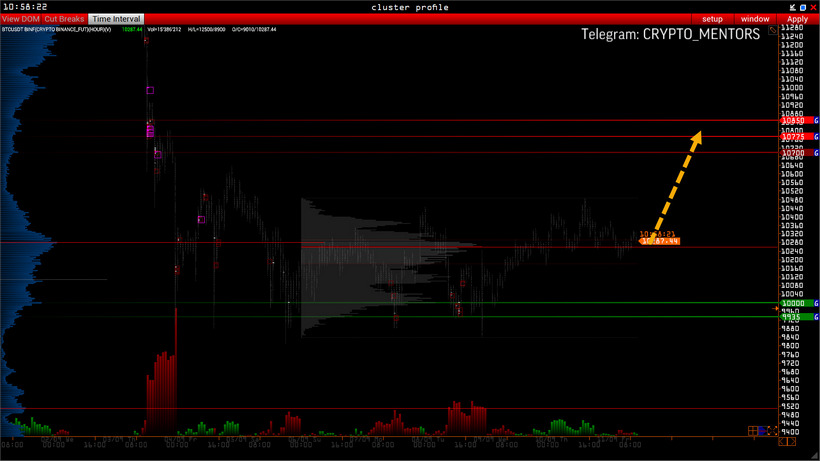Click the 9400 price scale label
Viewport: 820px width, 461px height.
790,432
